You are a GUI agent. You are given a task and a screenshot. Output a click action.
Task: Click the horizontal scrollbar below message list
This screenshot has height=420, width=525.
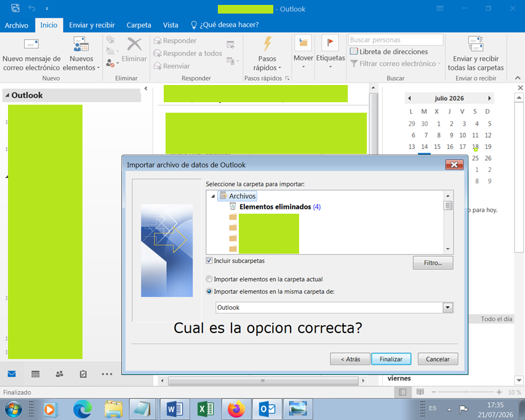[x=263, y=381]
